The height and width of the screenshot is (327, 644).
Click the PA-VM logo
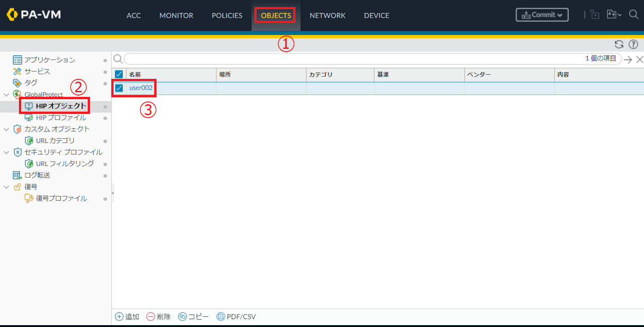[34, 15]
